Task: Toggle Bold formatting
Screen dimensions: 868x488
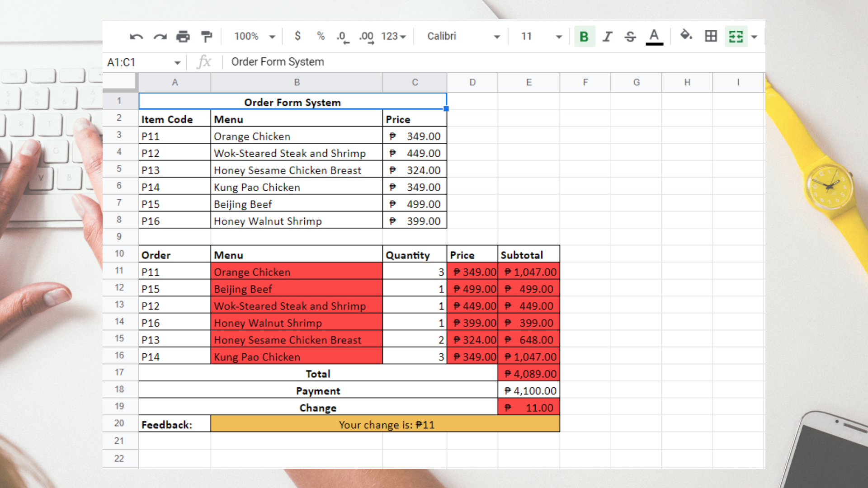Action: pos(584,37)
